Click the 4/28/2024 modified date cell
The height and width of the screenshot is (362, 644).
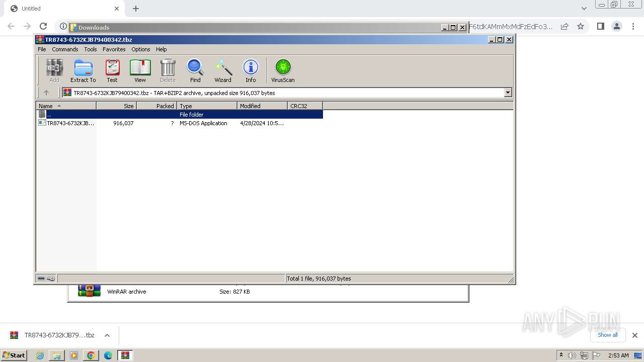pyautogui.click(x=262, y=123)
